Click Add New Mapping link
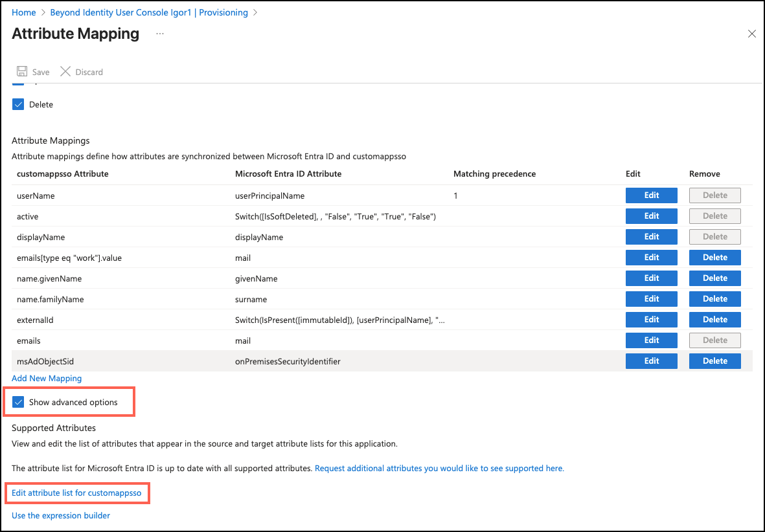 pyautogui.click(x=47, y=378)
